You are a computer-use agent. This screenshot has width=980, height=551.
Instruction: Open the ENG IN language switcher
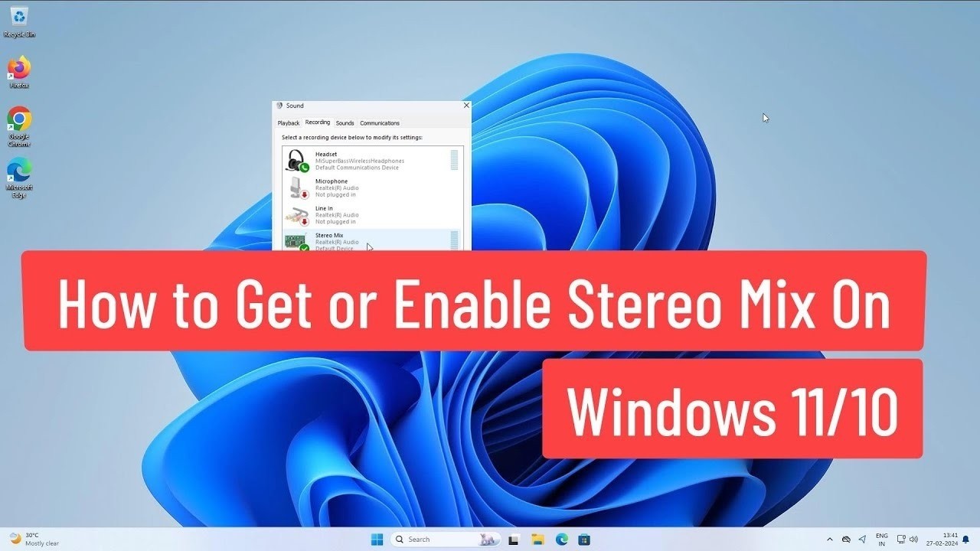[882, 540]
